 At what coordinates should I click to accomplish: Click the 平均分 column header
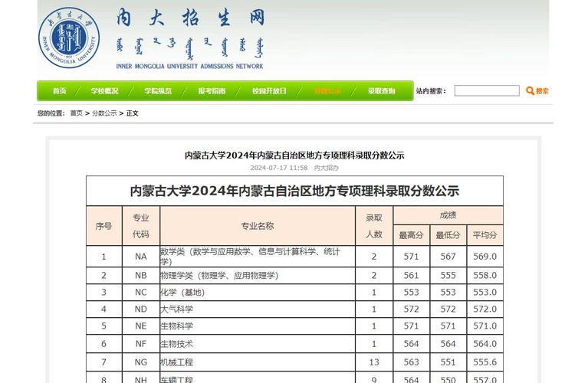pos(485,235)
